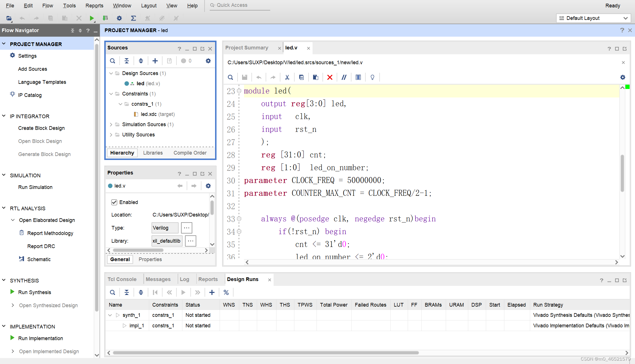The image size is (635, 364).
Task: Click the Sigma reports toolbar icon
Action: tap(133, 18)
